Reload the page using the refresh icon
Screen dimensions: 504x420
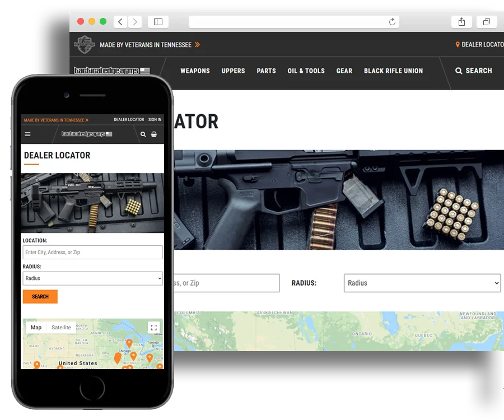click(x=392, y=22)
